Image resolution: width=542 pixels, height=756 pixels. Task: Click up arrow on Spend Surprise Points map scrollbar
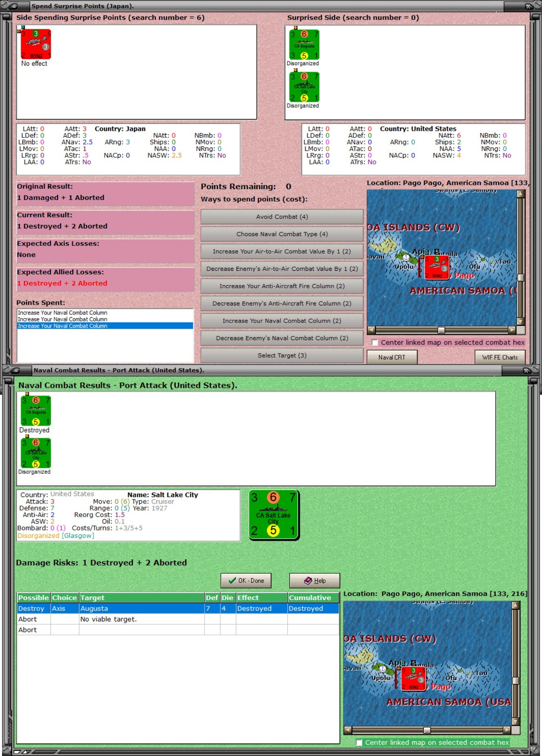[520, 194]
